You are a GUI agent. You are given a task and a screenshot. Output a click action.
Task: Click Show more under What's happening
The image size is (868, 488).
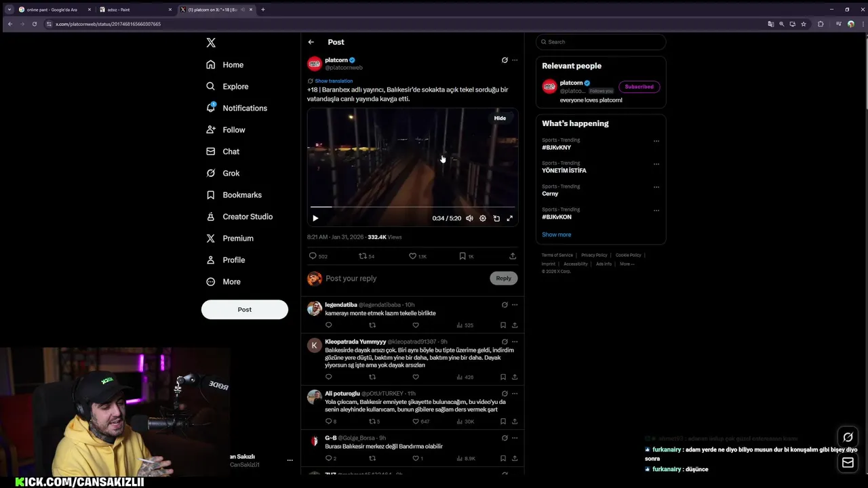click(556, 235)
